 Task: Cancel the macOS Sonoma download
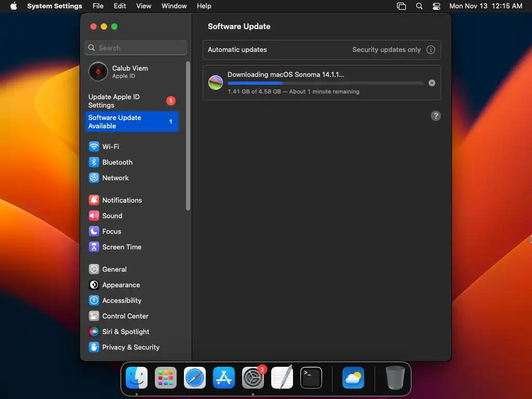pyautogui.click(x=432, y=83)
